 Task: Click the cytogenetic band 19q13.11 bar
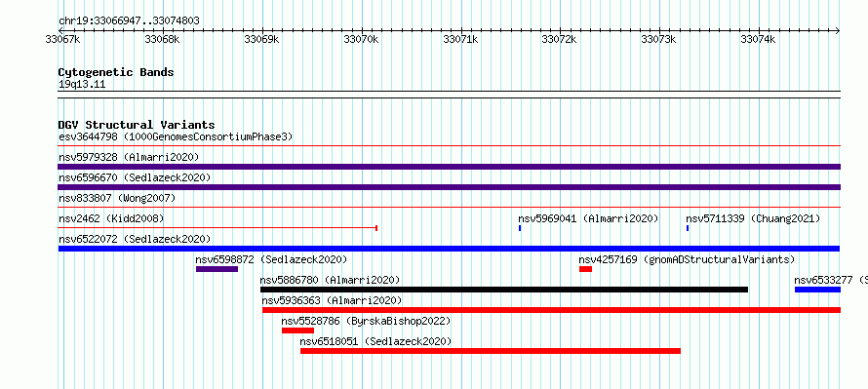coord(449,95)
